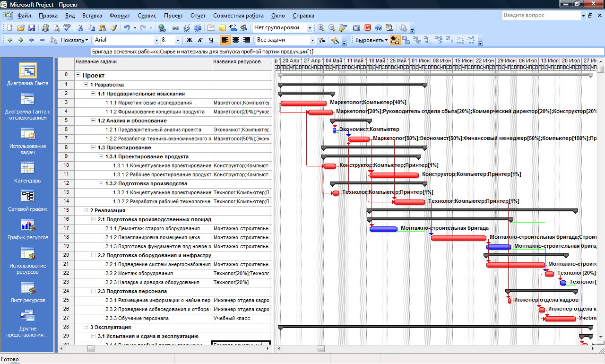Hide subtasks with the minus icon
605x364 pixels.
tap(42, 40)
